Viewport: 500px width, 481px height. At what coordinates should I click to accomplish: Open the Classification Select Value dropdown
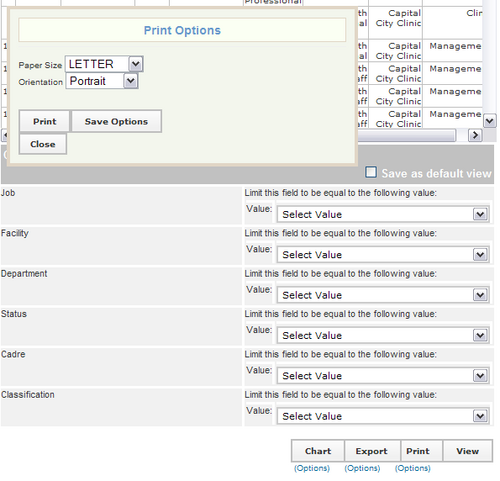(x=383, y=416)
